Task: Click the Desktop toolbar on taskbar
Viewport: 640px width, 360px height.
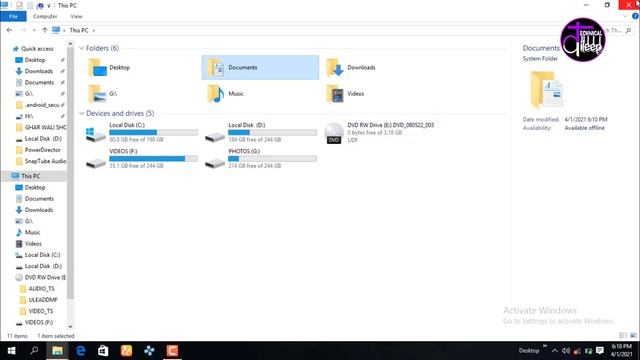Action: [x=529, y=351]
